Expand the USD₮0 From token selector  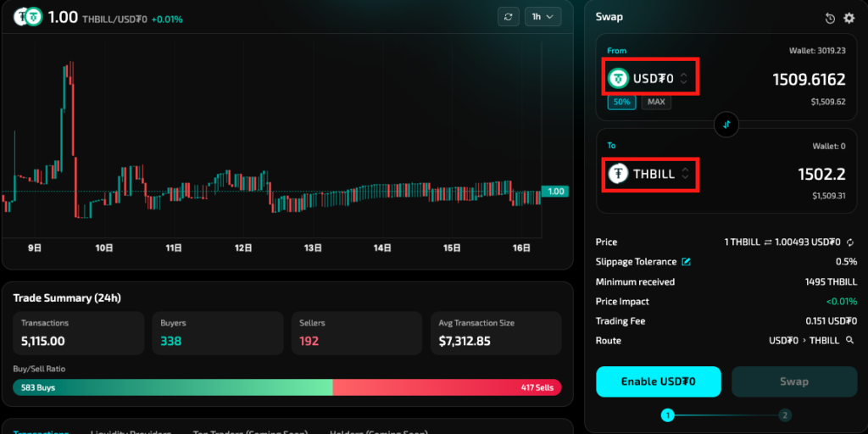(650, 79)
